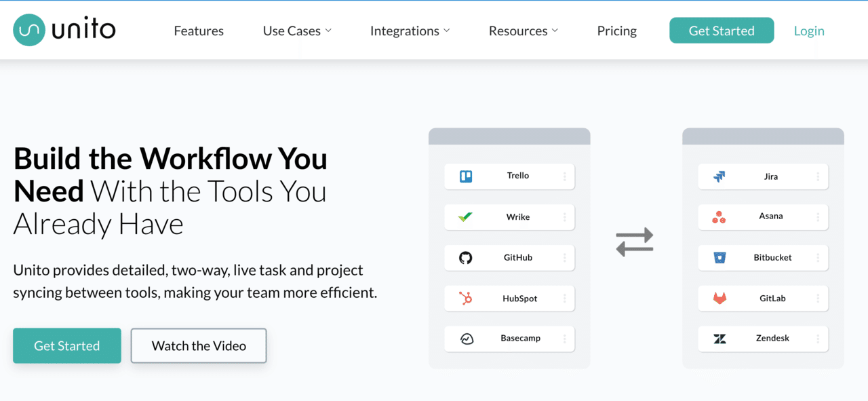The width and height of the screenshot is (868, 401).
Task: Click Get Started in the header
Action: tap(722, 31)
